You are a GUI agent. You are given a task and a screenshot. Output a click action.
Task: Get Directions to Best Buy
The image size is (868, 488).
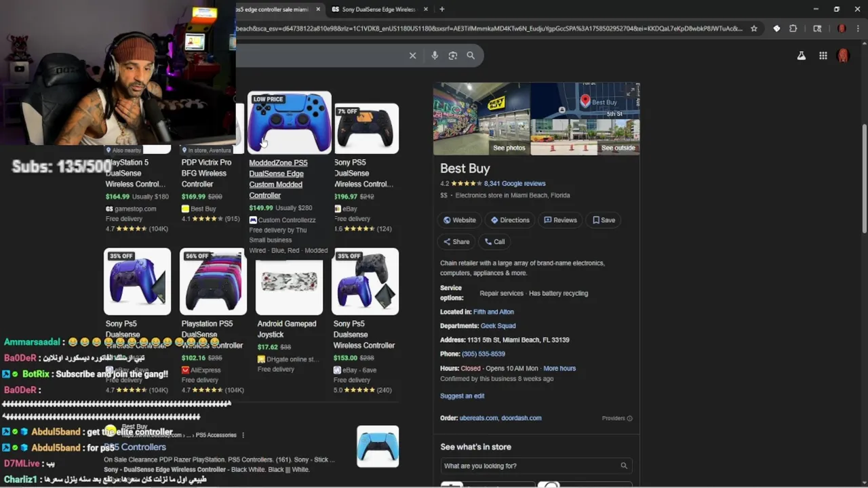click(510, 220)
